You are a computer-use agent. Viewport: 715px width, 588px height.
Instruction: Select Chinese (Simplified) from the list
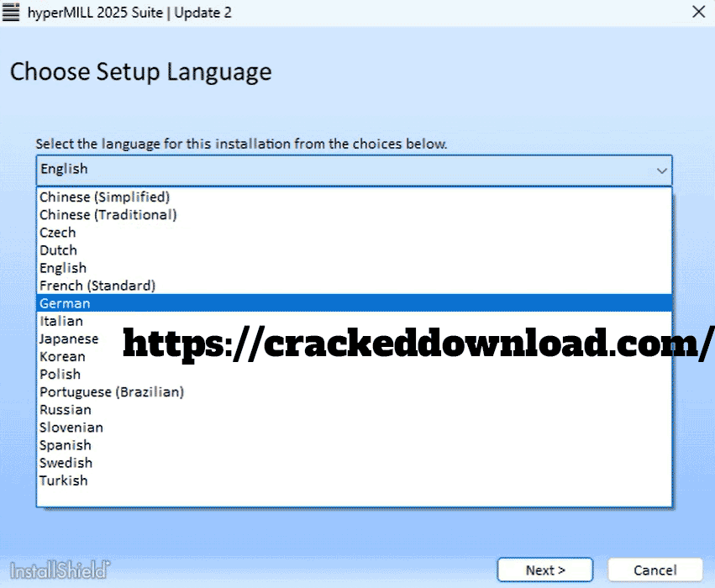pyautogui.click(x=354, y=197)
